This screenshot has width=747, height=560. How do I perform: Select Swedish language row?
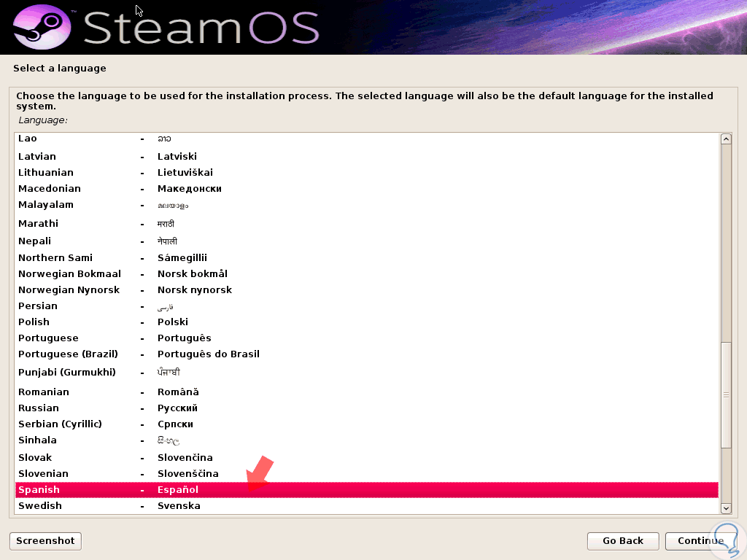(x=366, y=506)
